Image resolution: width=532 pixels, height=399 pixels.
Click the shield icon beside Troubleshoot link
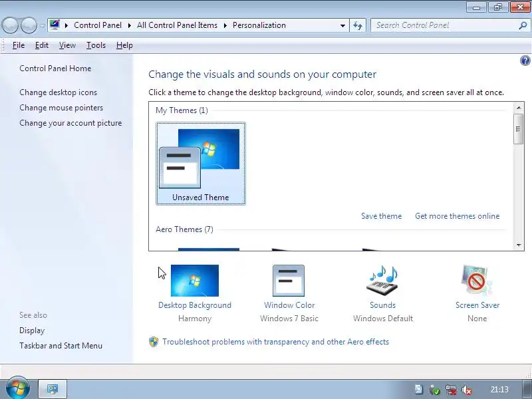click(x=154, y=342)
